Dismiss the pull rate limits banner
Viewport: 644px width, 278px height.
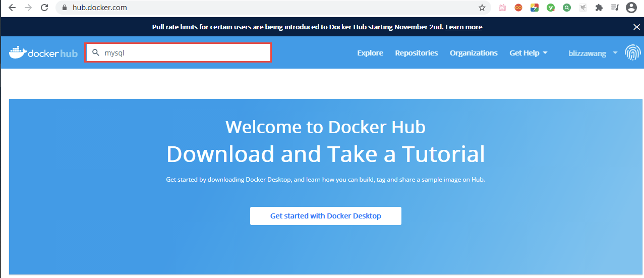[x=636, y=27]
